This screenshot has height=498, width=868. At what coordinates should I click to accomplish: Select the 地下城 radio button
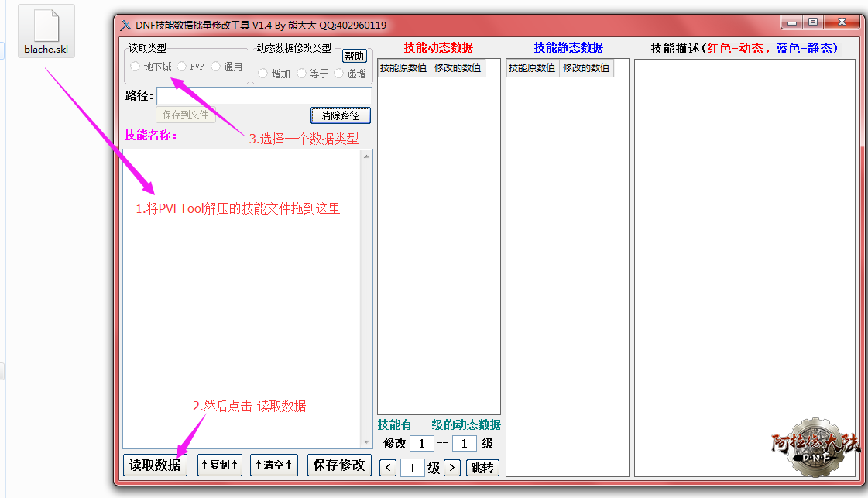136,67
